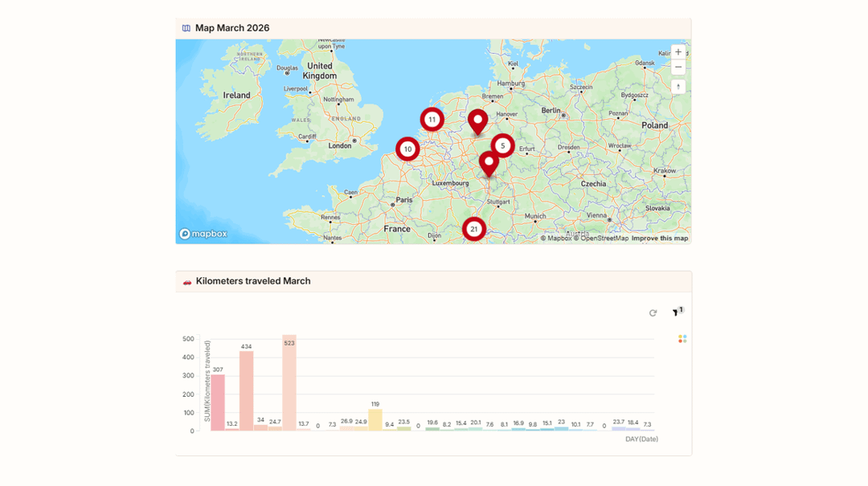Click the Map March 2026 header
Screen dimensions: 868x486
point(232,28)
